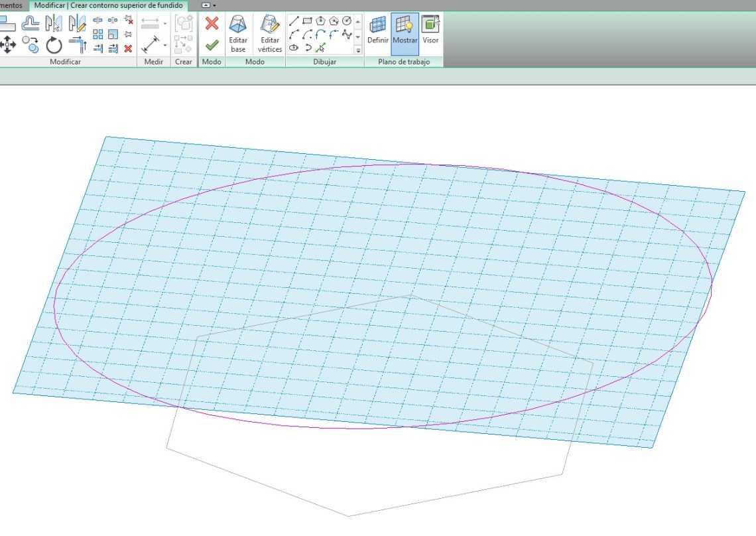Select the Spline draw tool
Viewport: 756px width, 536px height.
pyautogui.click(x=346, y=34)
